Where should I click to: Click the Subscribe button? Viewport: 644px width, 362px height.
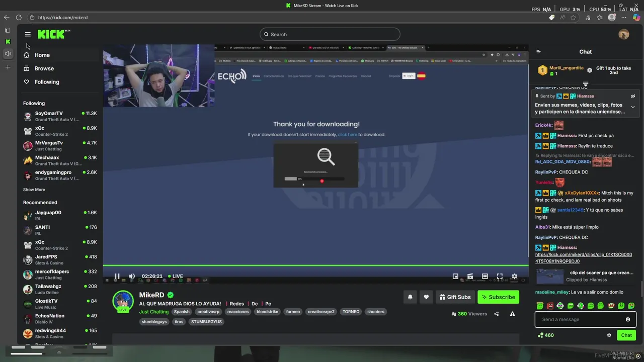[498, 297]
